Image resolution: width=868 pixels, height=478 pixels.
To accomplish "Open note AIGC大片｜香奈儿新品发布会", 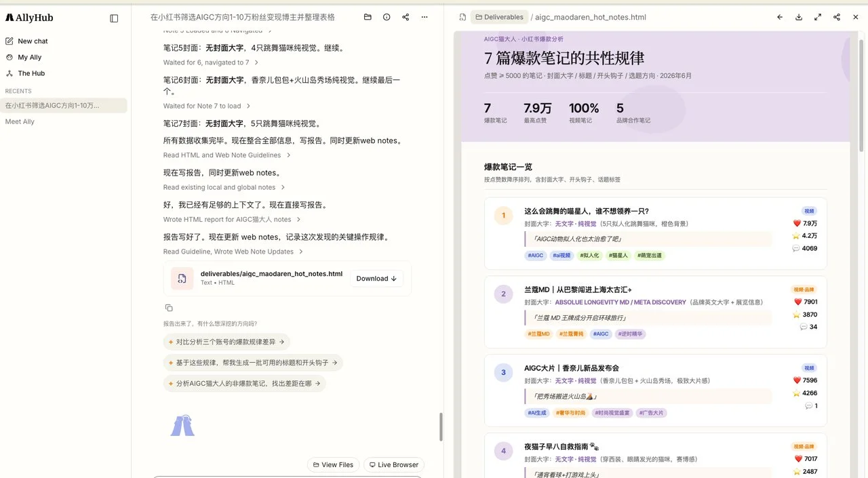I will click(x=572, y=368).
